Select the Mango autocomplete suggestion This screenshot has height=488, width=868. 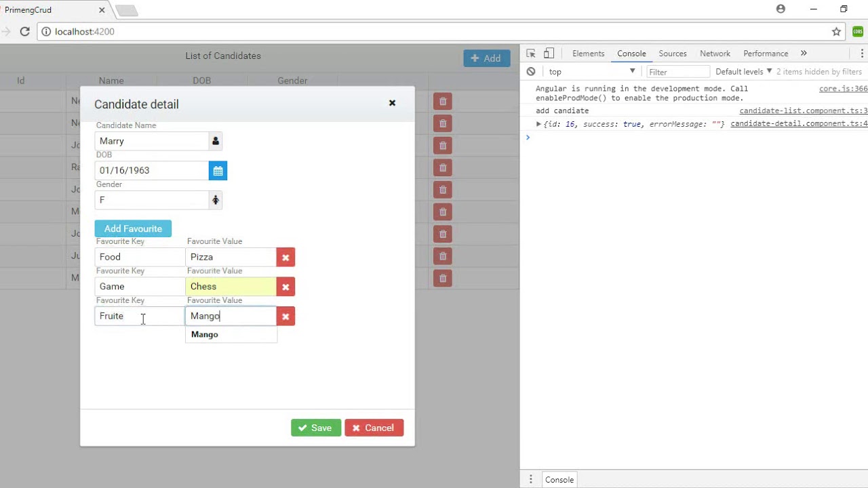point(231,334)
